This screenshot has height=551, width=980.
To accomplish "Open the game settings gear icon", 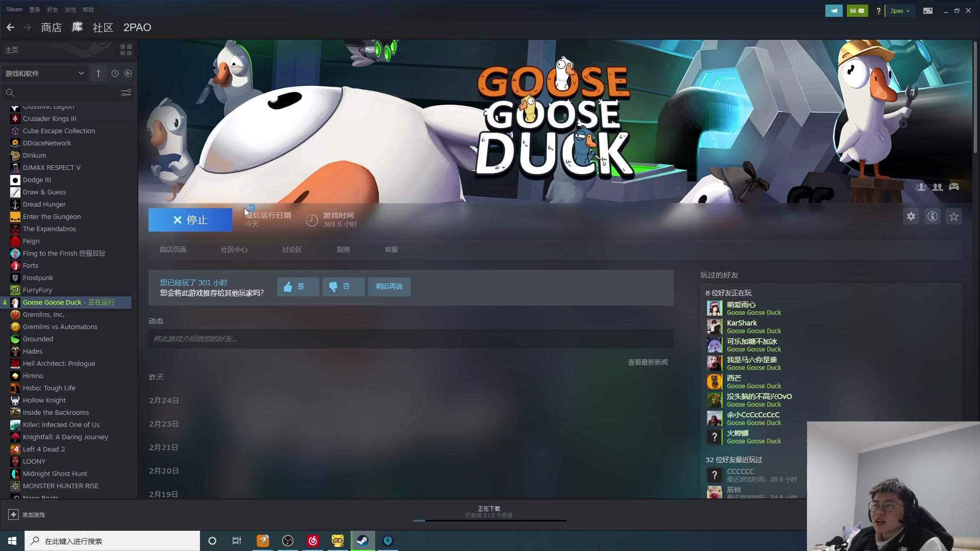I will [911, 217].
